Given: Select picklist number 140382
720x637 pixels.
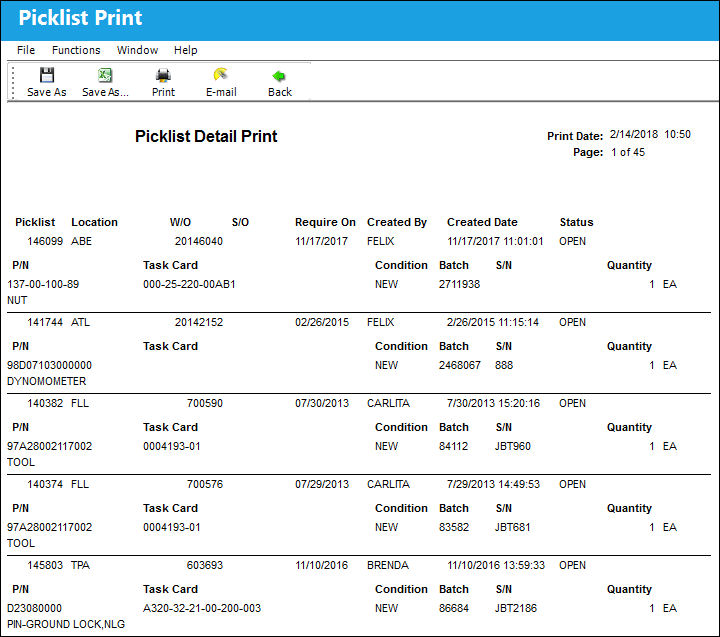Looking at the screenshot, I should [45, 403].
